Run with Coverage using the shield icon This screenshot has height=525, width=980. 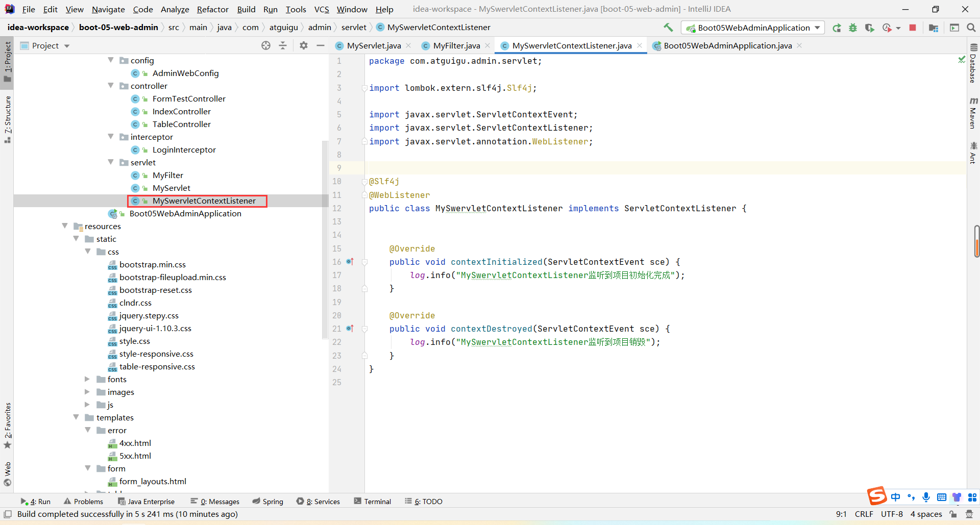click(x=869, y=28)
